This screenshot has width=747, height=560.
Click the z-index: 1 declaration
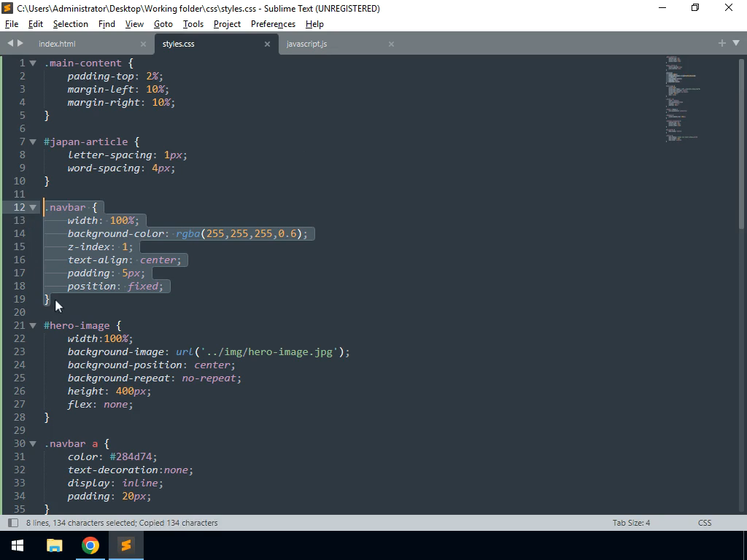click(x=100, y=246)
